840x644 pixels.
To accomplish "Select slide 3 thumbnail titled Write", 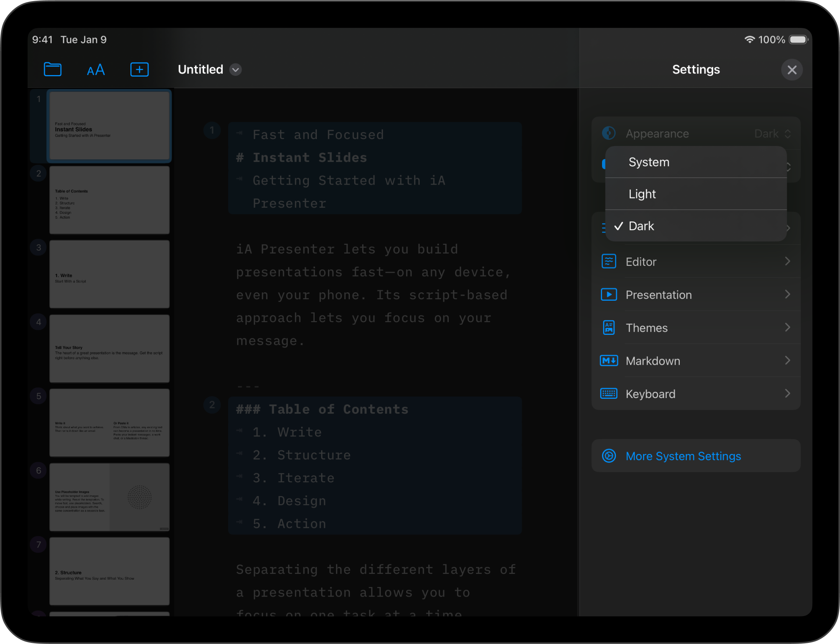I will tap(109, 274).
